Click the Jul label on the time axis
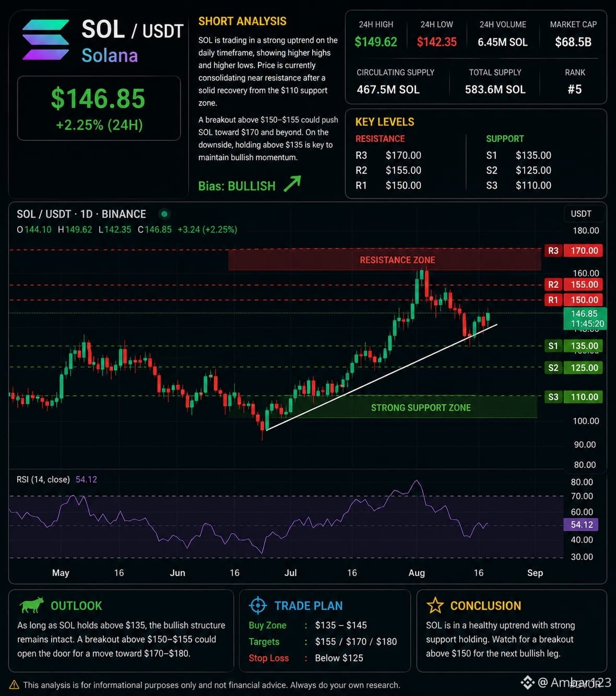616x696 pixels. (x=291, y=573)
